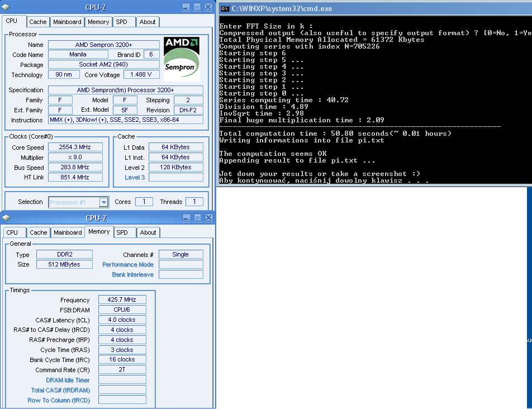Select Mainboard tab in lower CPU-Z window
This screenshot has height=409, width=532.
click(68, 232)
